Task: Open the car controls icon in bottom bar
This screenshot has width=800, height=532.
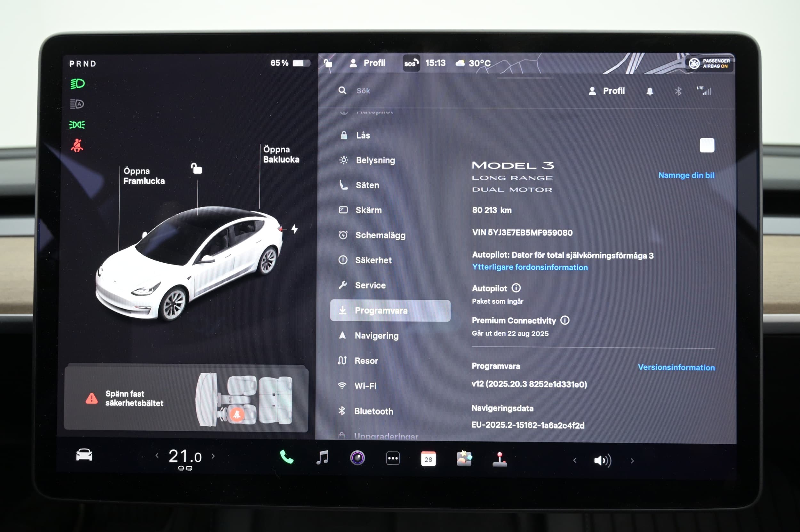Action: coord(84,455)
